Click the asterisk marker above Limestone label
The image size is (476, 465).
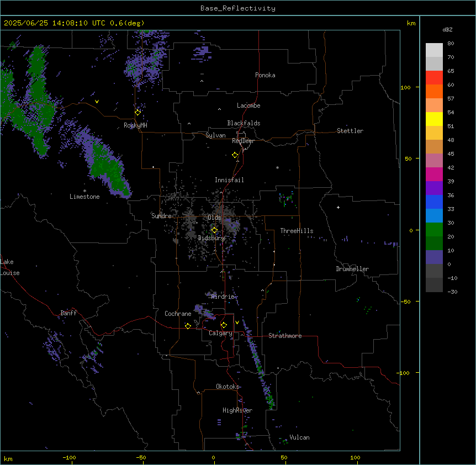84,191
